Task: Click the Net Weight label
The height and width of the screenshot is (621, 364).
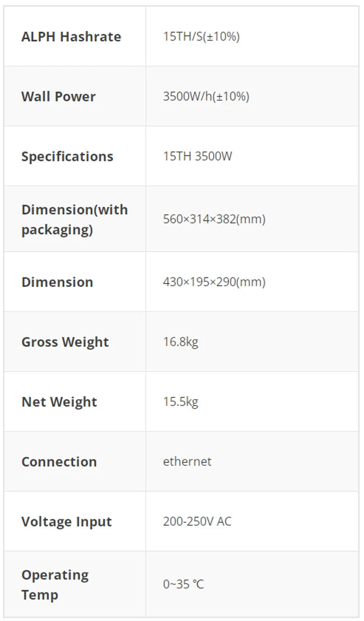Action: 59,402
